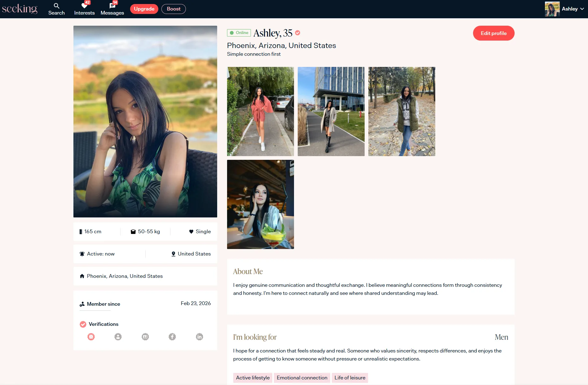Click the Facebook verification badge
The image size is (588, 385).
pos(172,337)
